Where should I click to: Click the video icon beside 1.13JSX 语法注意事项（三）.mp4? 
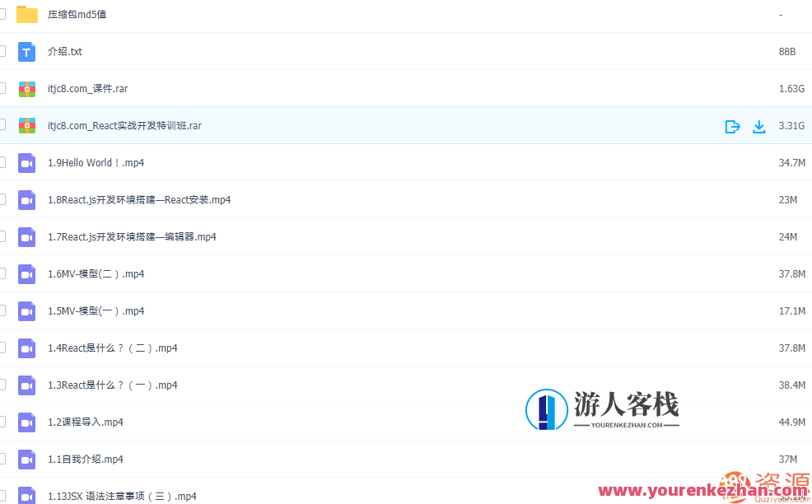click(x=27, y=496)
